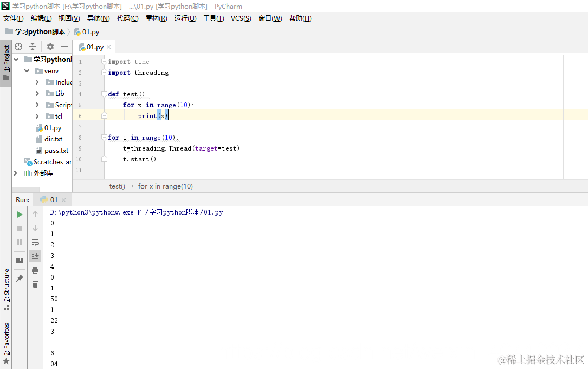Open the 运行(U) menu
The height and width of the screenshot is (369, 588).
tap(185, 18)
